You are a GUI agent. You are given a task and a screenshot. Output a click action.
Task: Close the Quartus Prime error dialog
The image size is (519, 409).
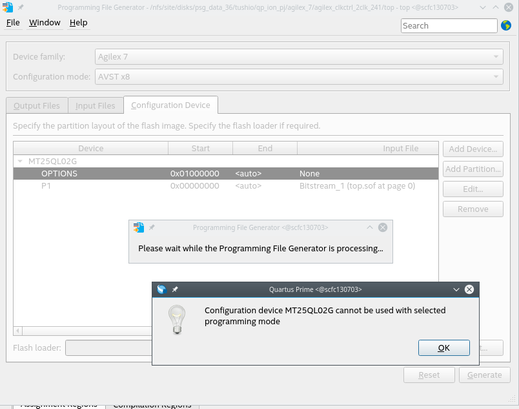point(469,289)
